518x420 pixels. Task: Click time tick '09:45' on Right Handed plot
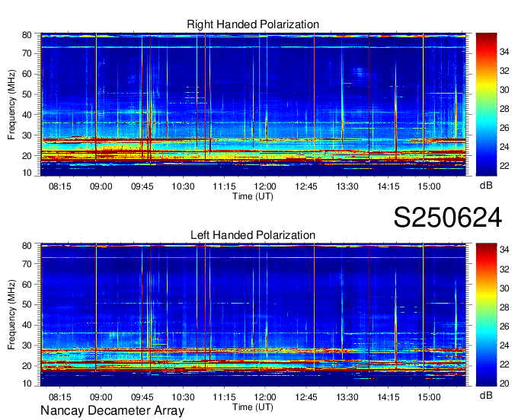142,186
